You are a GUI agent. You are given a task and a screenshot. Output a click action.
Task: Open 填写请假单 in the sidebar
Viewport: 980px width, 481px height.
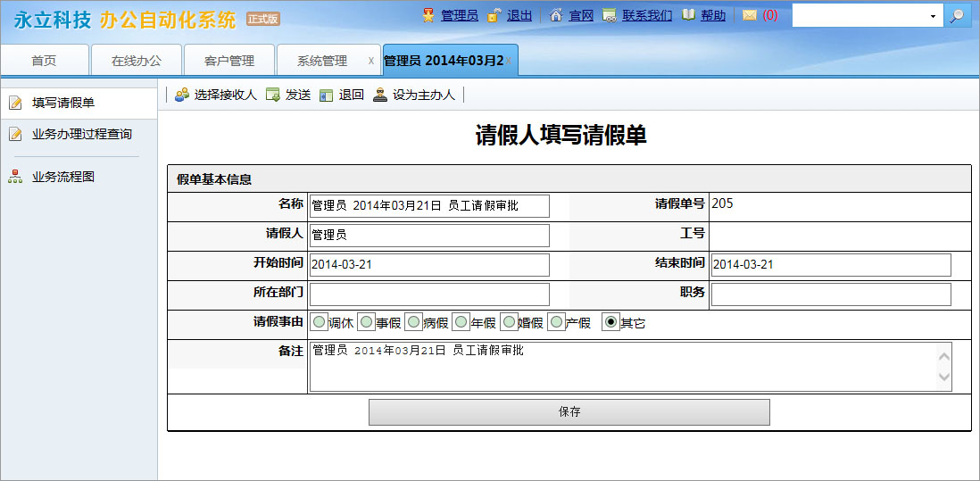click(x=79, y=104)
